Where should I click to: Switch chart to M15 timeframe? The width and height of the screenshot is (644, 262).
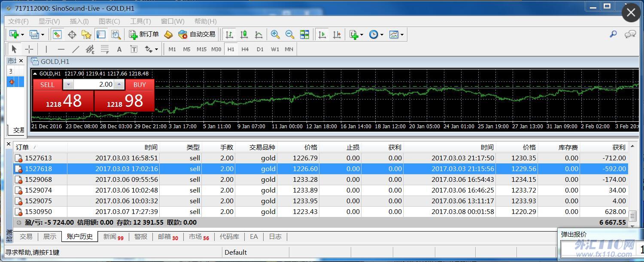tap(201, 49)
